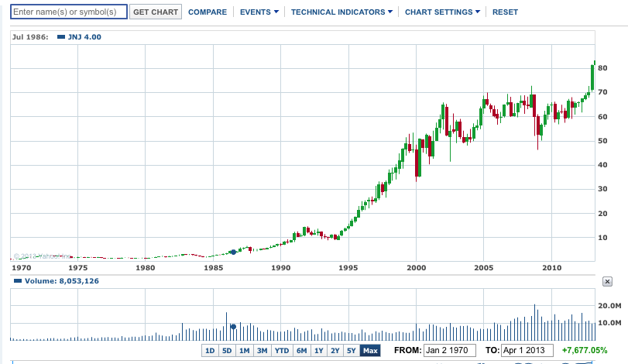Open the Events dropdown menu
Viewport: 628px width, 364px height.
point(259,12)
